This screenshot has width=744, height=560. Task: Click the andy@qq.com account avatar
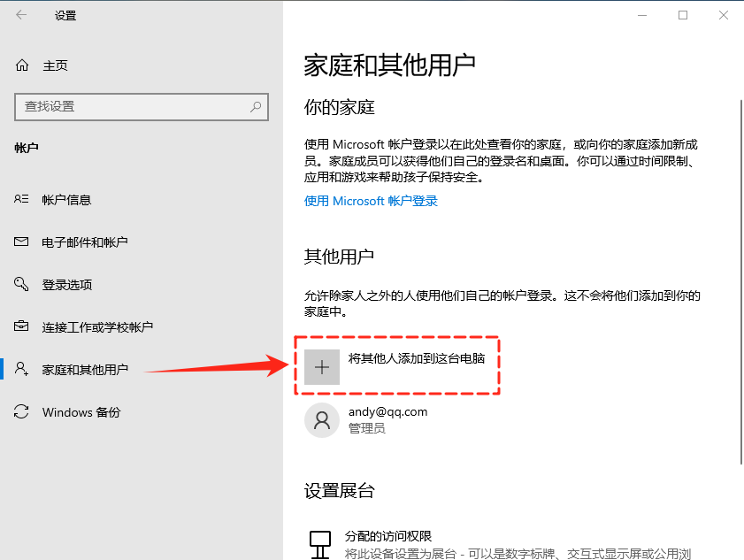[321, 419]
